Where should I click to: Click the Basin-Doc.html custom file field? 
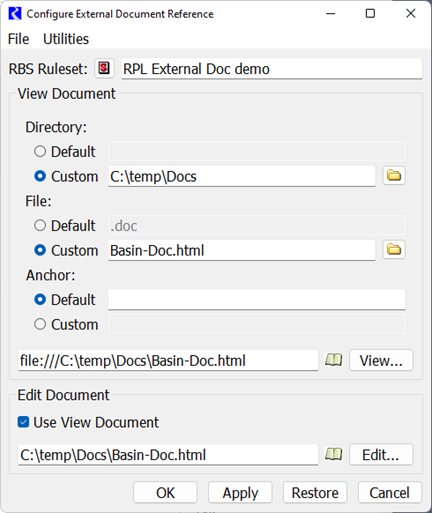click(242, 250)
